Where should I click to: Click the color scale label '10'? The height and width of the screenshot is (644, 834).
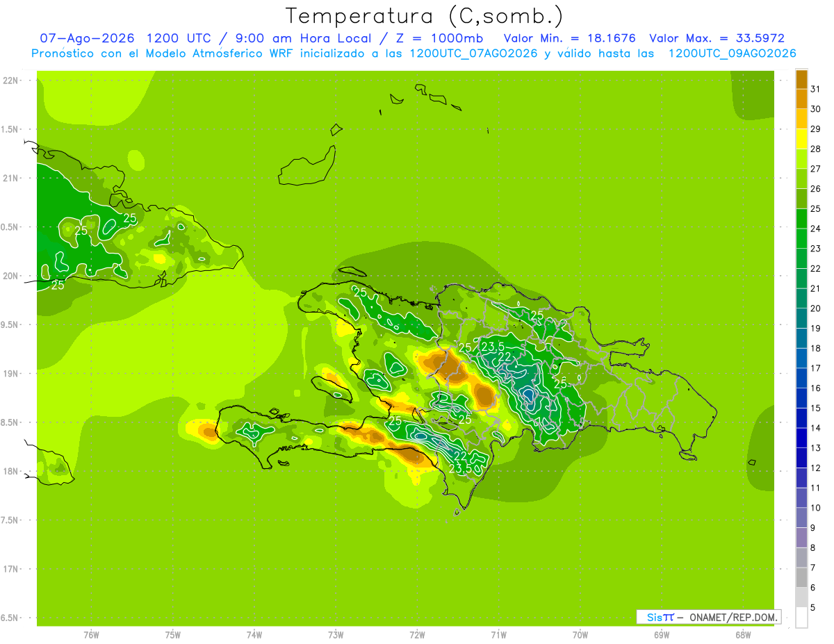[815, 508]
